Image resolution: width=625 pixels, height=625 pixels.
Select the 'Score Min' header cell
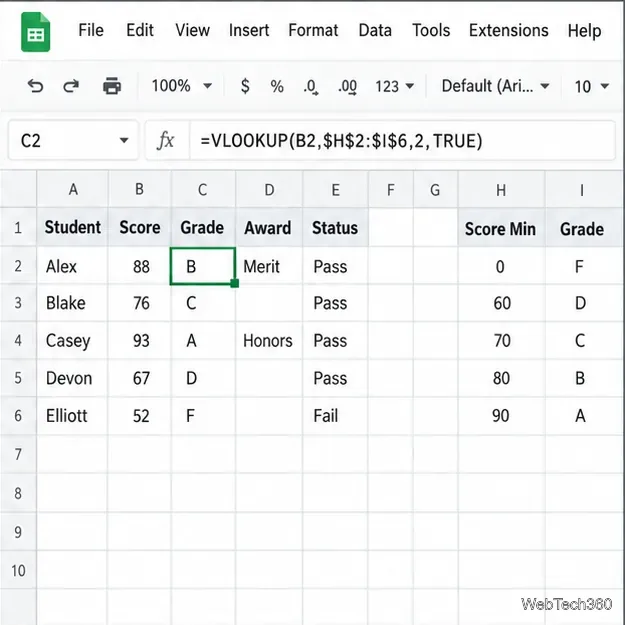click(x=501, y=228)
